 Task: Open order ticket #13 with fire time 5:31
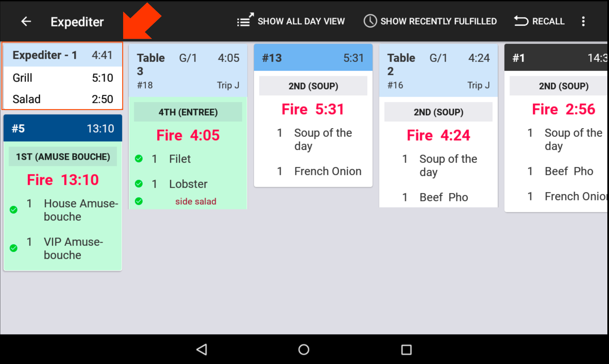[x=313, y=58]
